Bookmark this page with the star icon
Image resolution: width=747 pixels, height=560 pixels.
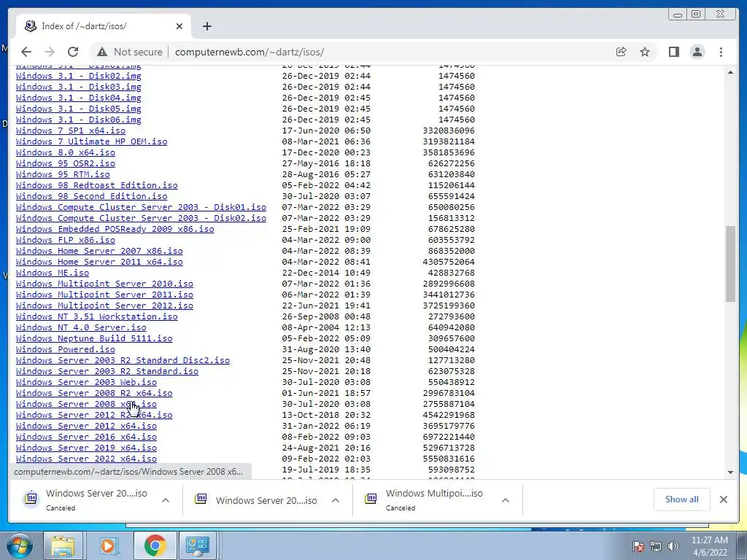pyautogui.click(x=645, y=52)
